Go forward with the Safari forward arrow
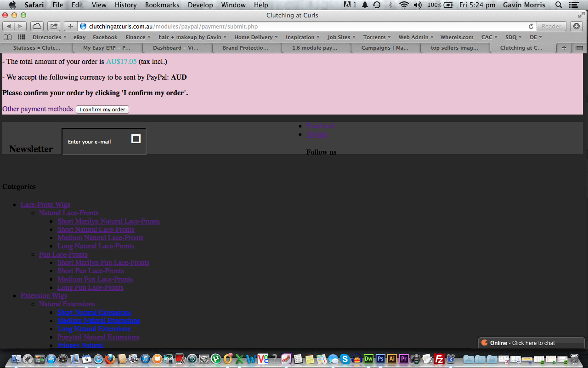The image size is (588, 368). [20, 26]
